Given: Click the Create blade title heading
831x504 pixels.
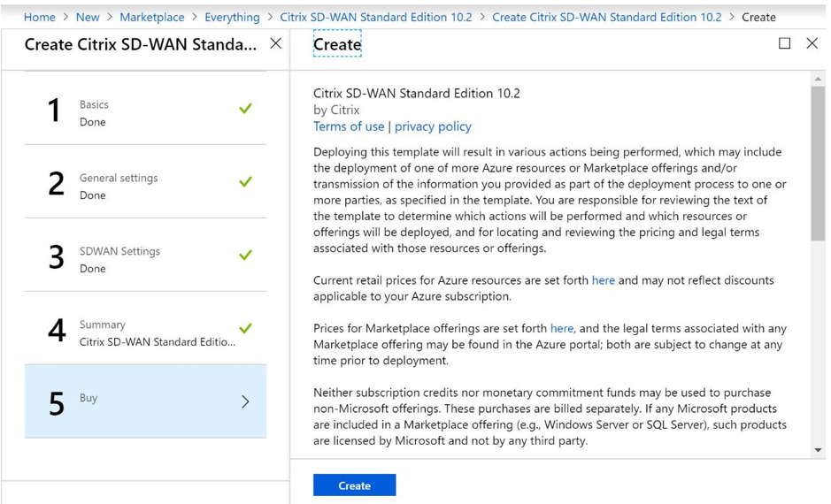Looking at the screenshot, I should point(337,44).
